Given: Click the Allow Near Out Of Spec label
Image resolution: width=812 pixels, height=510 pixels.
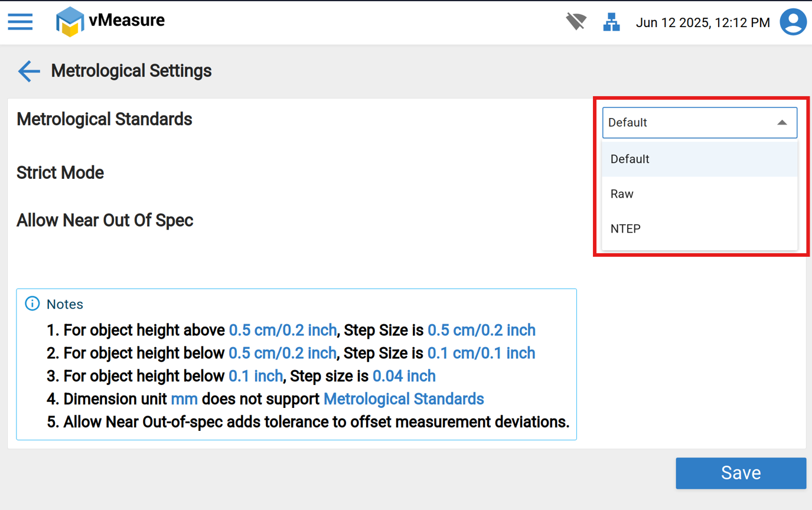Looking at the screenshot, I should pyautogui.click(x=105, y=221).
